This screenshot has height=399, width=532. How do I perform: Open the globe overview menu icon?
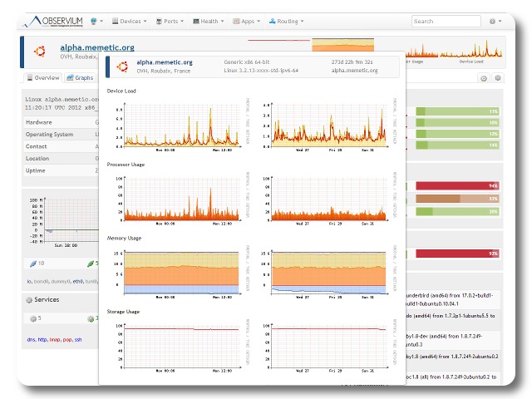pyautogui.click(x=96, y=21)
